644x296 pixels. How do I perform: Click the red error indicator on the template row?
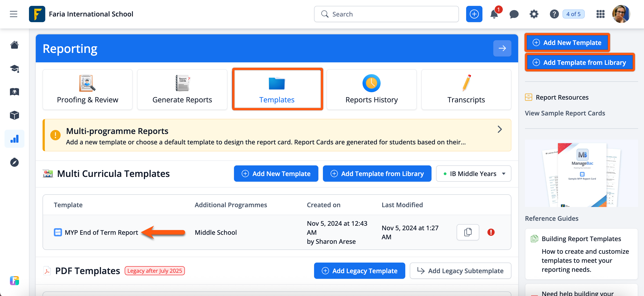(x=491, y=232)
